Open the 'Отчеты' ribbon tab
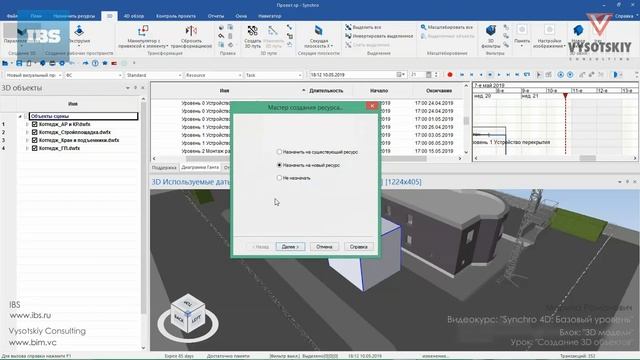 tap(216, 16)
